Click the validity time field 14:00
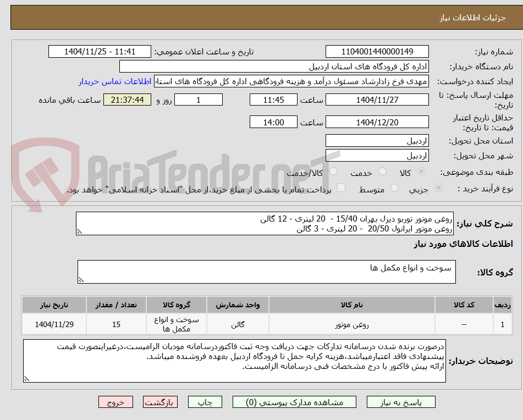Viewport: 523px width, 420px height. tap(273, 122)
